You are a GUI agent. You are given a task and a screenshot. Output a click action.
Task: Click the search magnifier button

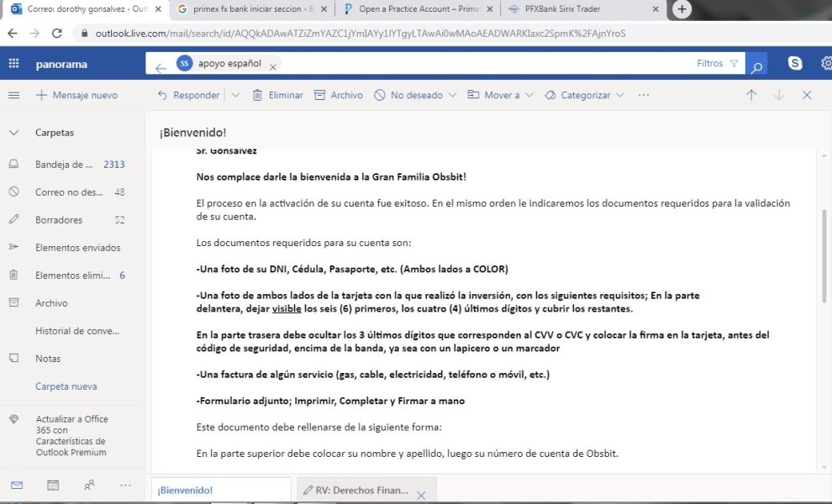(x=756, y=64)
